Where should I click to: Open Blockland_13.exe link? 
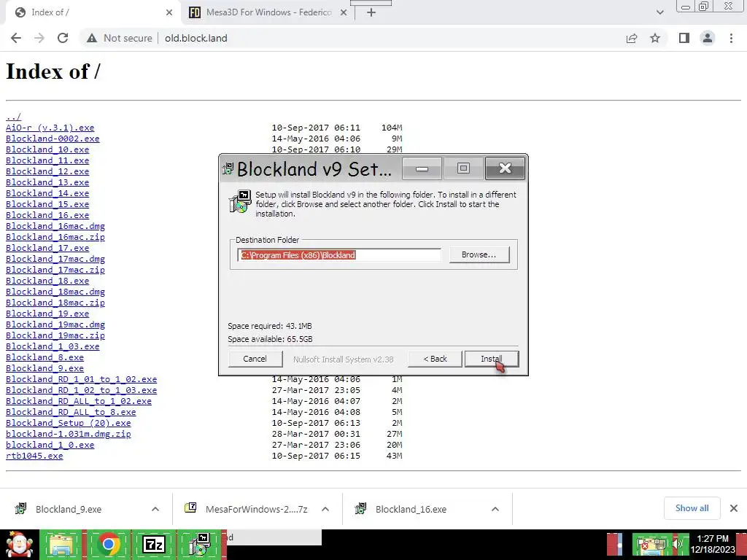coord(47,182)
